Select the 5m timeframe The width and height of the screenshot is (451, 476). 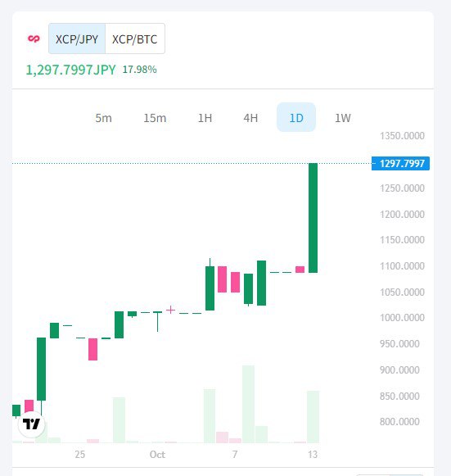pyautogui.click(x=103, y=118)
